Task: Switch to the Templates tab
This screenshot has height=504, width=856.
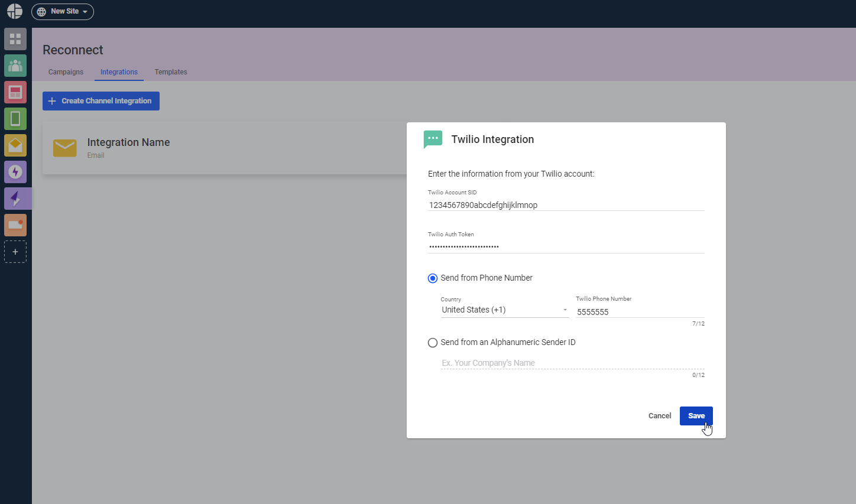Action: coord(171,72)
